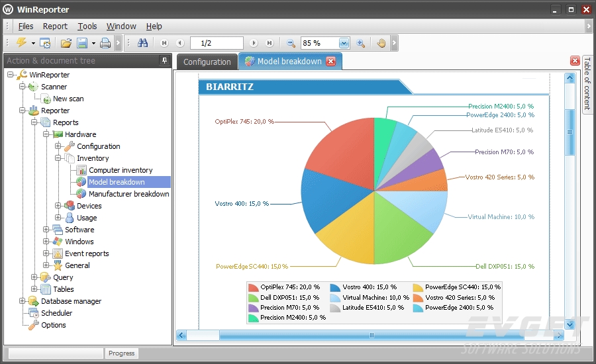Image resolution: width=596 pixels, height=364 pixels.
Task: Collapse the WinReporter root node
Action: 10,75
